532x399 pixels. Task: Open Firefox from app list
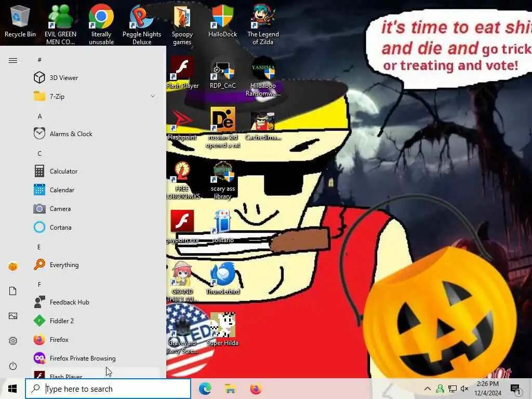[x=96, y=339]
